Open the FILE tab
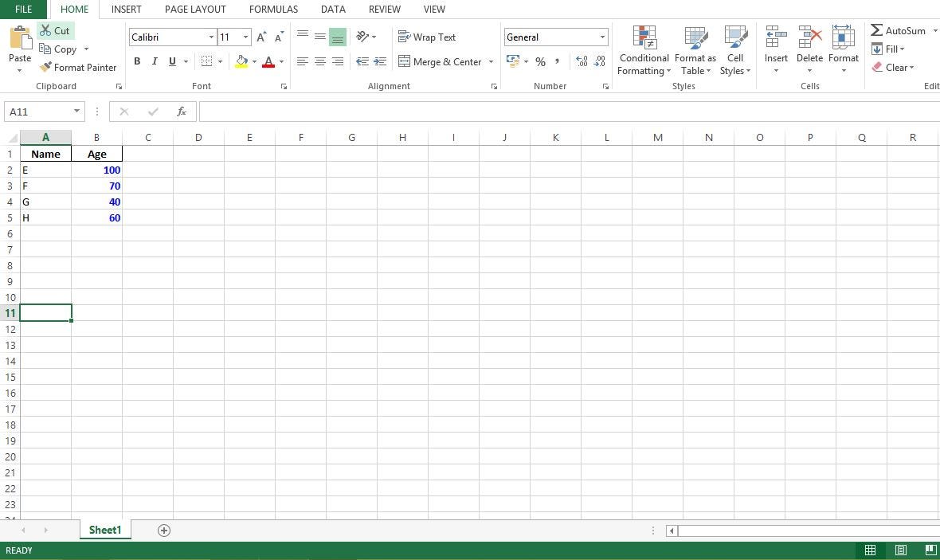This screenshot has height=560, width=940. [23, 9]
